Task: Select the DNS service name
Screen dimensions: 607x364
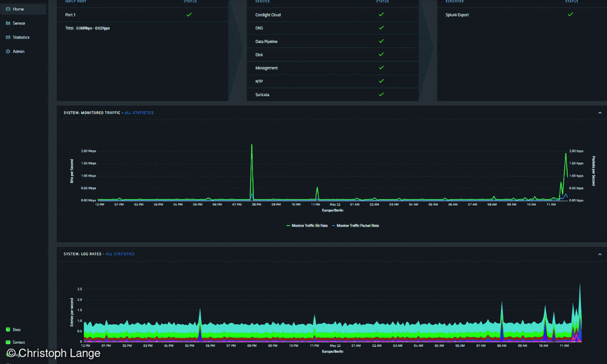Action: [x=259, y=28]
